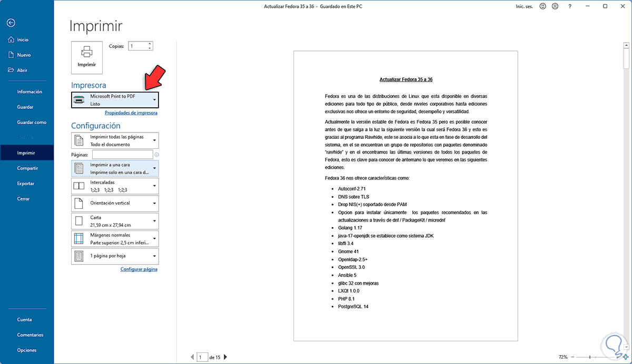
Task: Click the back arrow icon in sidebar
Action: (11, 23)
